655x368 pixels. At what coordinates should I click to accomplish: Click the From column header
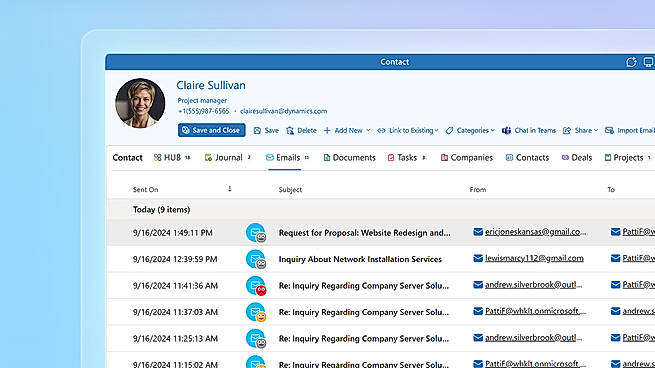click(477, 190)
